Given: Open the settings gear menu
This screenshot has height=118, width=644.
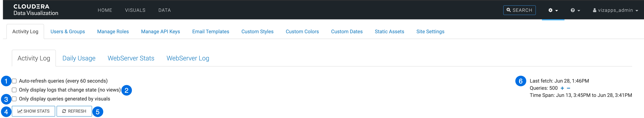Looking at the screenshot, I should (x=553, y=10).
